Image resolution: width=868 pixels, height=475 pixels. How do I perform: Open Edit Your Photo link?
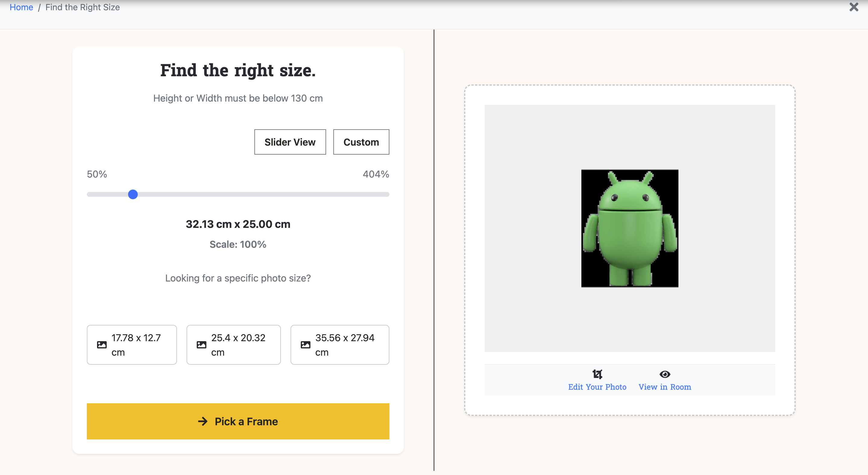(x=597, y=387)
